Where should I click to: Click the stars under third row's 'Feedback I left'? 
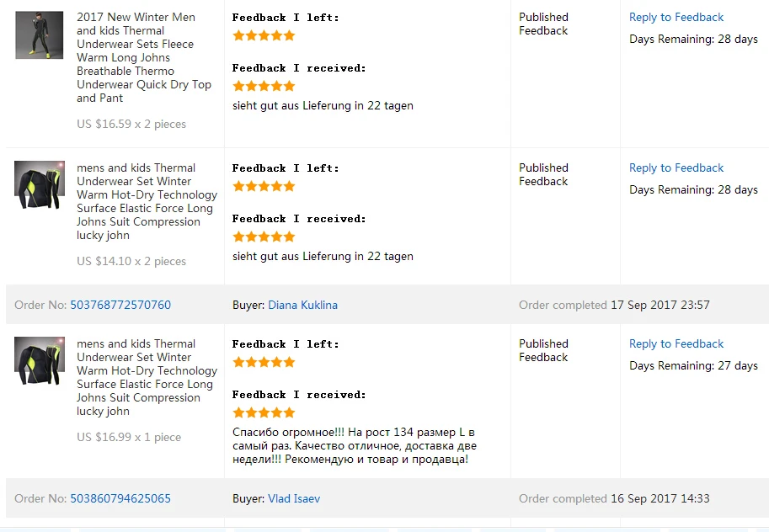[x=264, y=362]
